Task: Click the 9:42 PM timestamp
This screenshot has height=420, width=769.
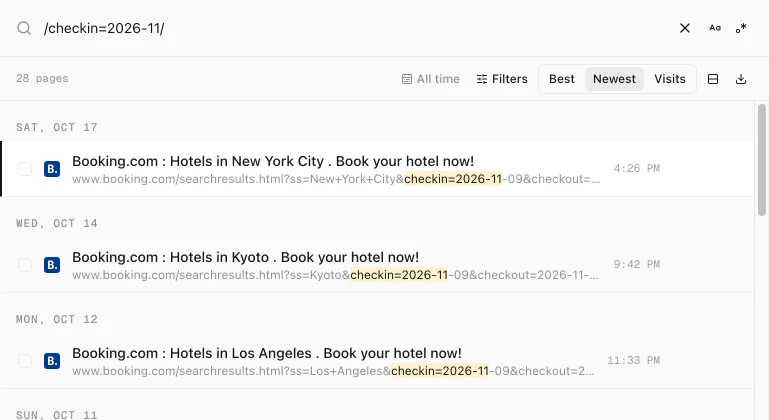Action: pos(637,264)
